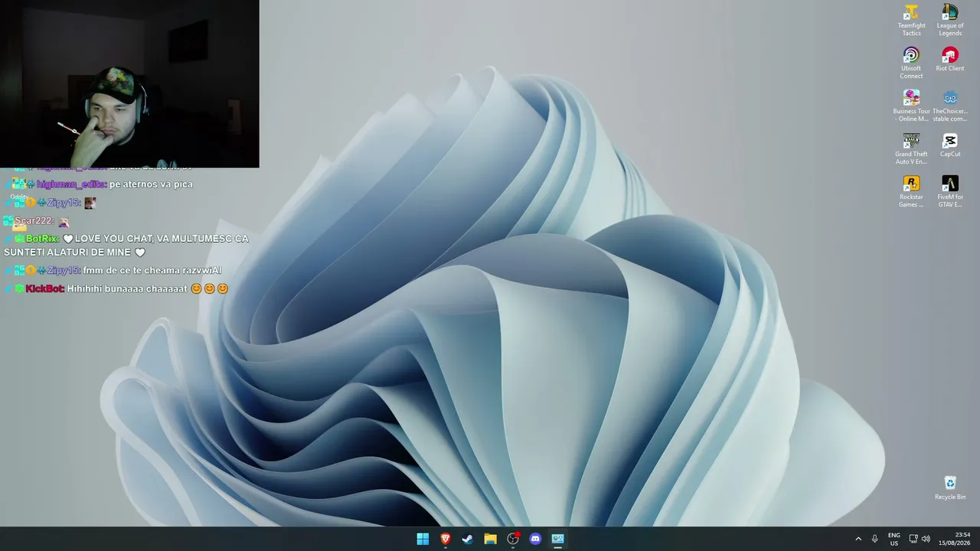The width and height of the screenshot is (980, 551).
Task: Open the volume control speaker icon
Action: coord(926,539)
